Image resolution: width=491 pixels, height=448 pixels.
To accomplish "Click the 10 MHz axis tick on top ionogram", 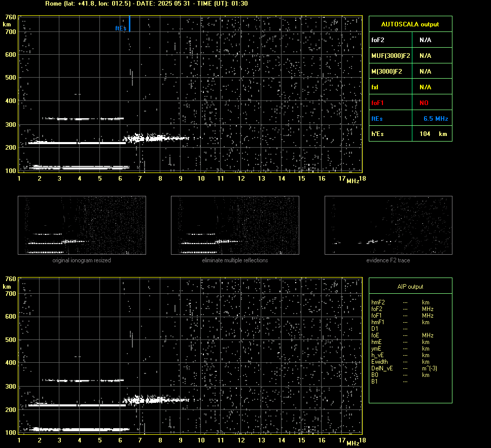I will click(201, 178).
